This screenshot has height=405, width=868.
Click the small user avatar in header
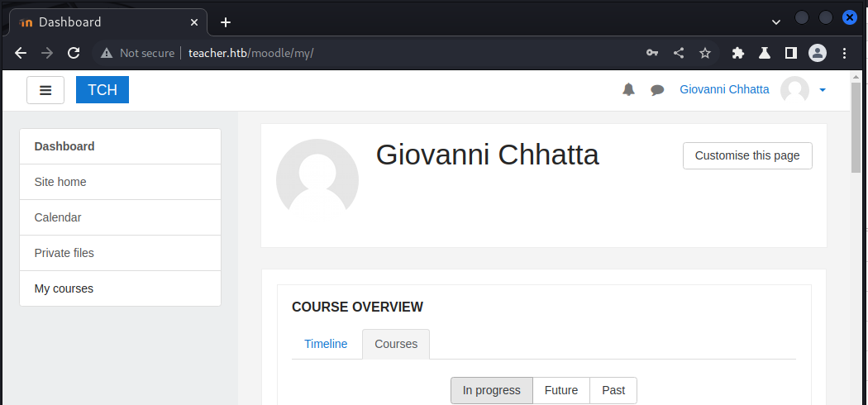click(x=794, y=89)
